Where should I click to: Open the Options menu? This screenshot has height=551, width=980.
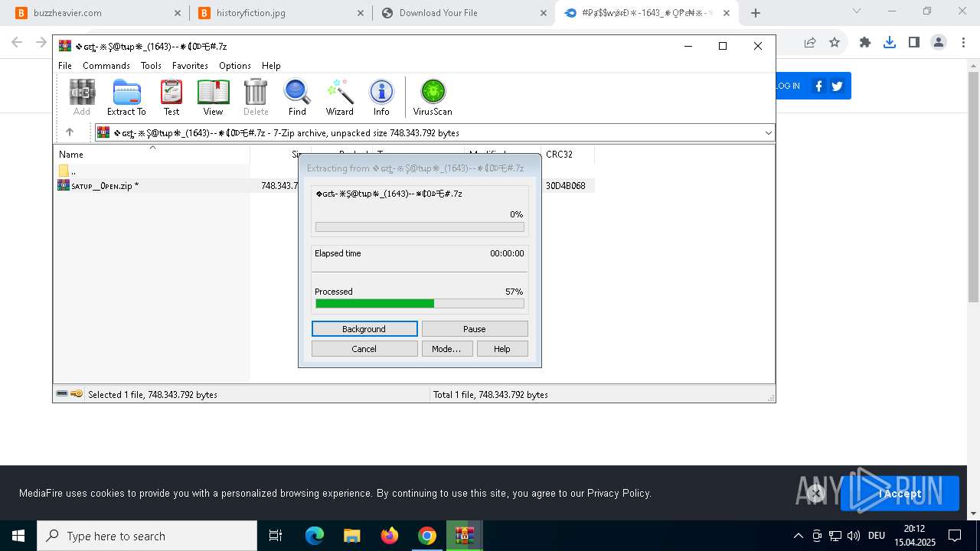click(235, 66)
